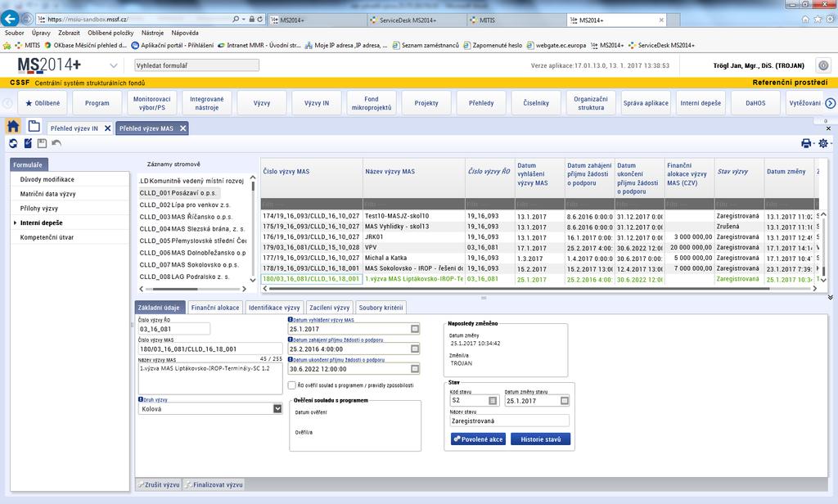Switch to the Finanční alokace tab
The width and height of the screenshot is (838, 504).
215,308
